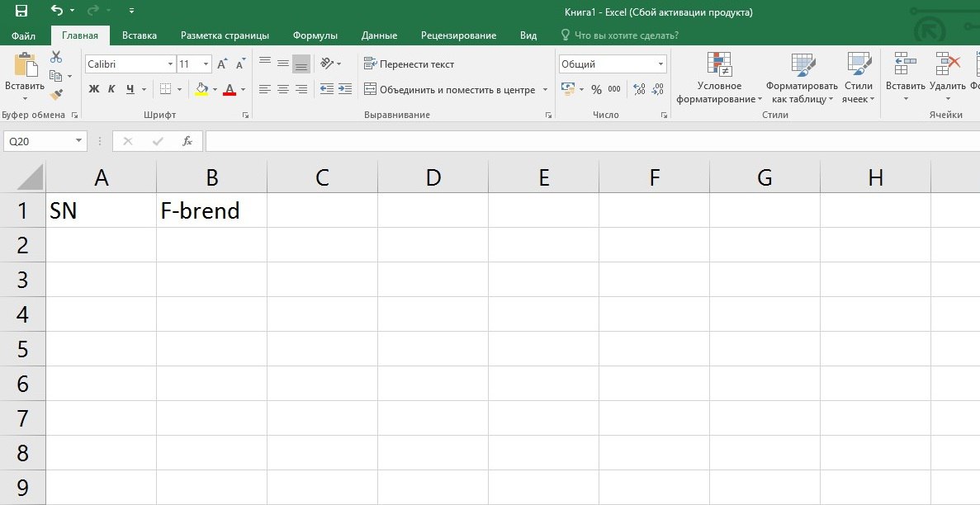Image resolution: width=980 pixels, height=505 pixels.
Task: Toggle bold Ж formatting
Action: [94, 89]
